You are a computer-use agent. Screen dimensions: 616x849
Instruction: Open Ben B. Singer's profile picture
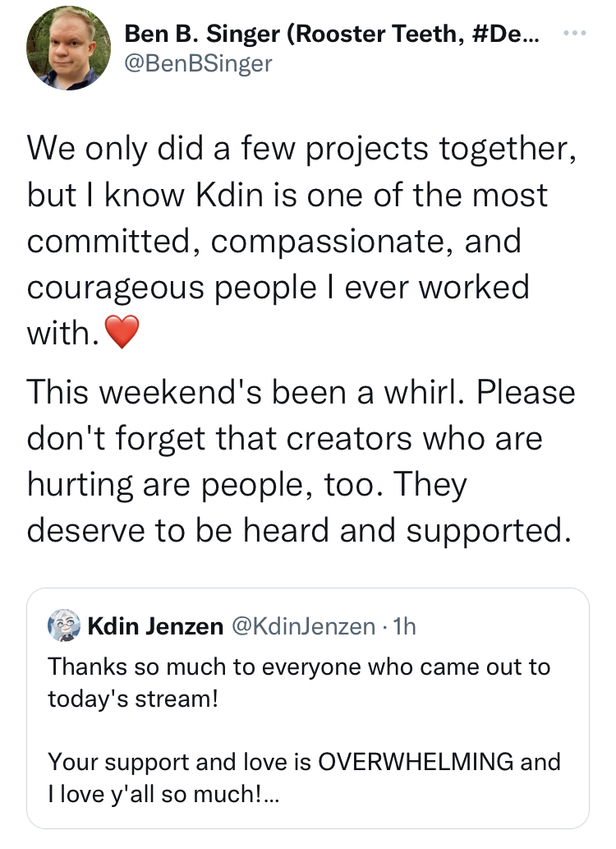pos(69,48)
